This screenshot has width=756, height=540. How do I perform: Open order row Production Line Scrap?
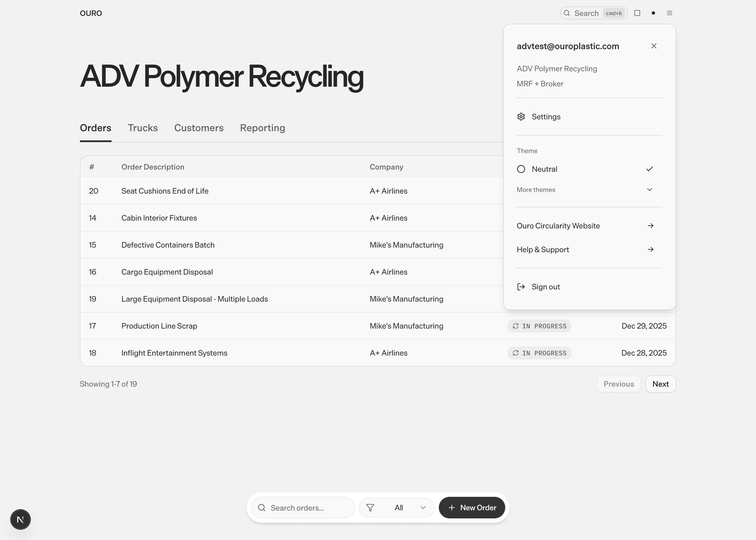(159, 326)
